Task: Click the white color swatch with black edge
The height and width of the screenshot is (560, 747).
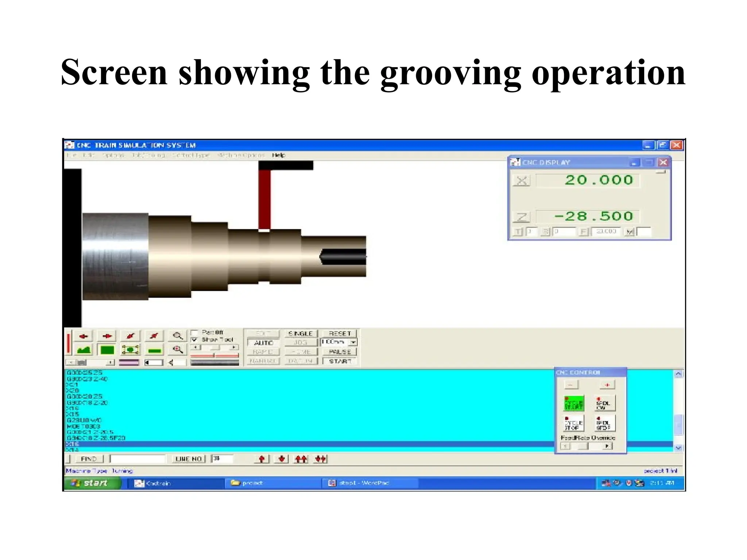Action: pos(153,362)
